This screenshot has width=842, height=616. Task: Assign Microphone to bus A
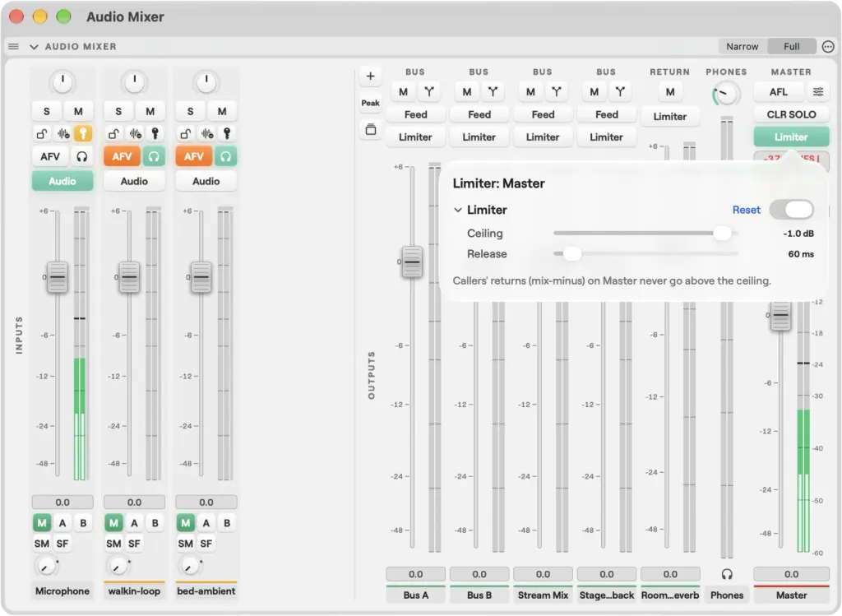(62, 523)
